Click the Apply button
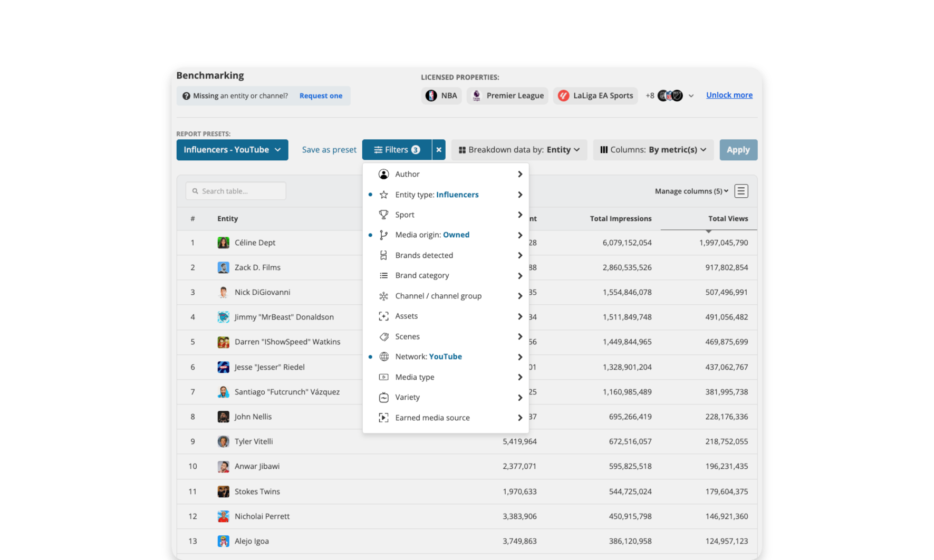The width and height of the screenshot is (934, 560). tap(738, 150)
